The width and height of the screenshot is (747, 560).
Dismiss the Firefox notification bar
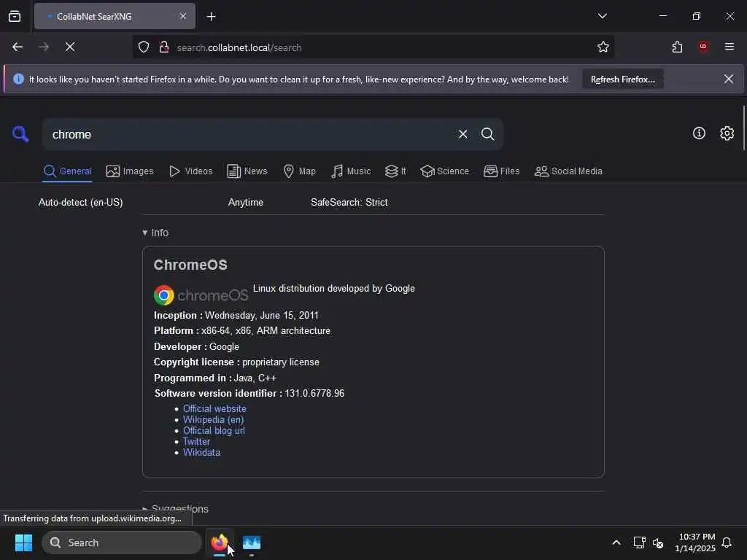pyautogui.click(x=729, y=79)
